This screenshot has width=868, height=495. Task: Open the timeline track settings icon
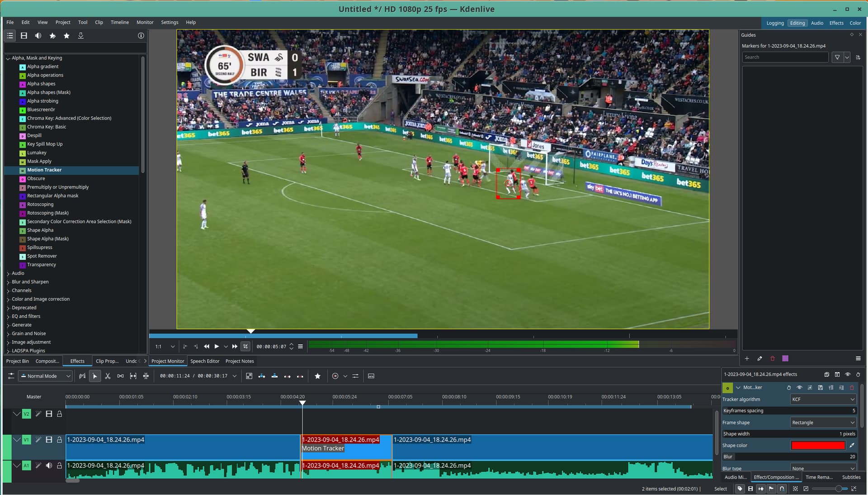tap(11, 376)
